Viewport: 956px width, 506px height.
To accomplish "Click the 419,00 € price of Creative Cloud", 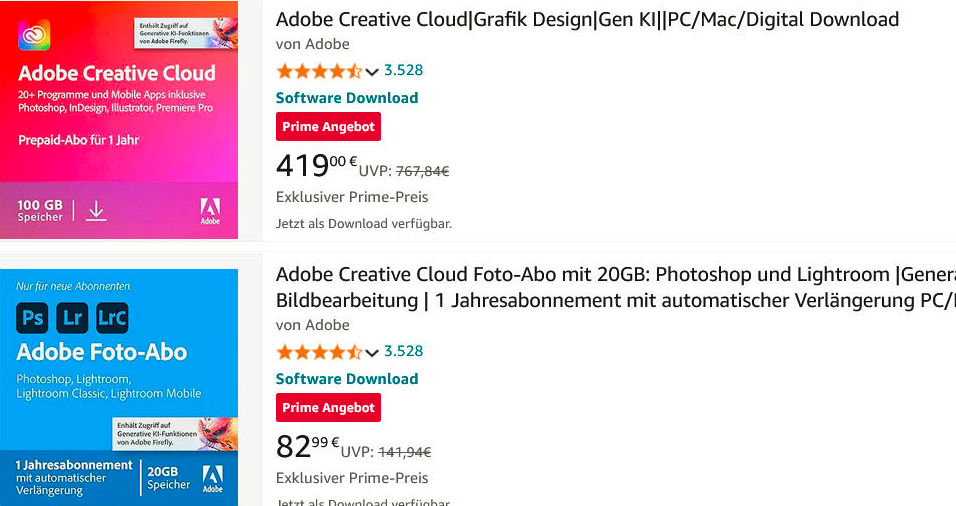I will 316,165.
